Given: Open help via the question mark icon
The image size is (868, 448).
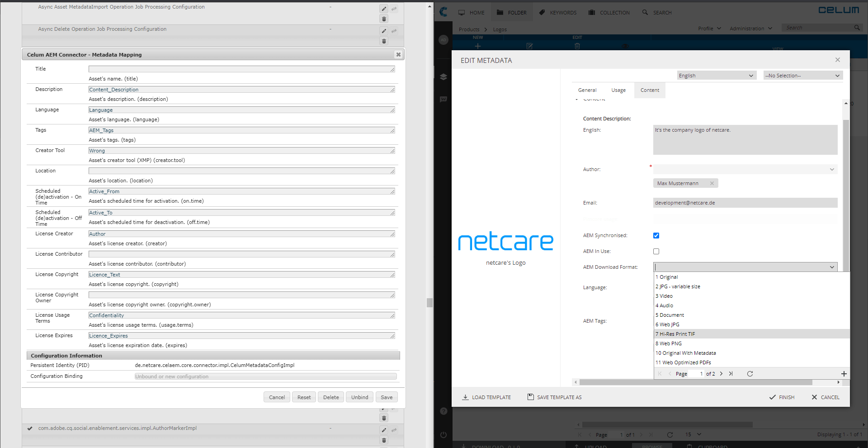Looking at the screenshot, I should pos(443,411).
